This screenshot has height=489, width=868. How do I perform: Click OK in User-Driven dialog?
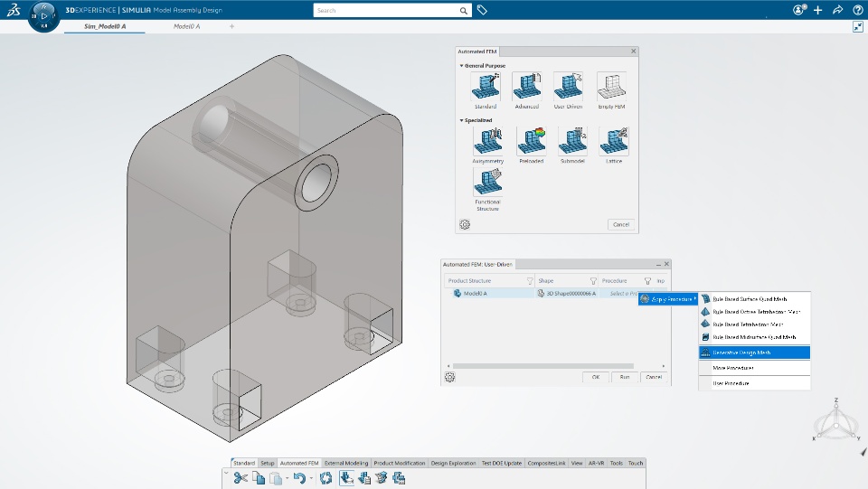(x=596, y=377)
